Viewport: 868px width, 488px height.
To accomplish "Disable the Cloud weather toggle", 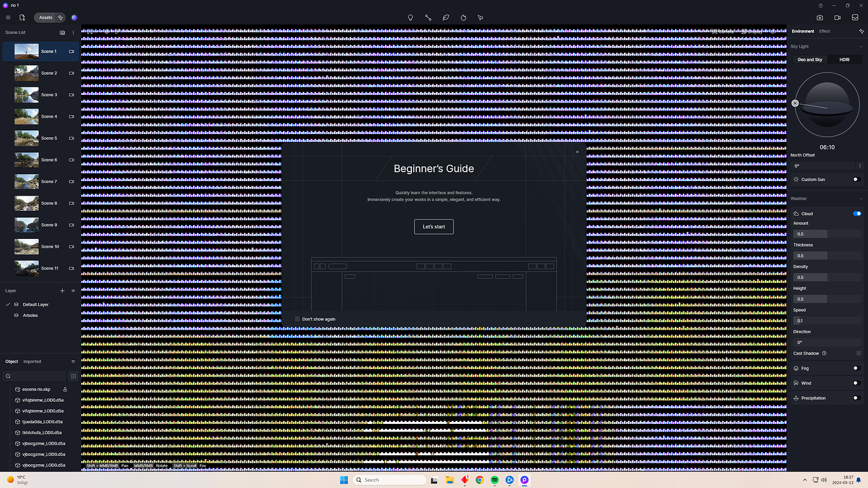I will pos(857,214).
